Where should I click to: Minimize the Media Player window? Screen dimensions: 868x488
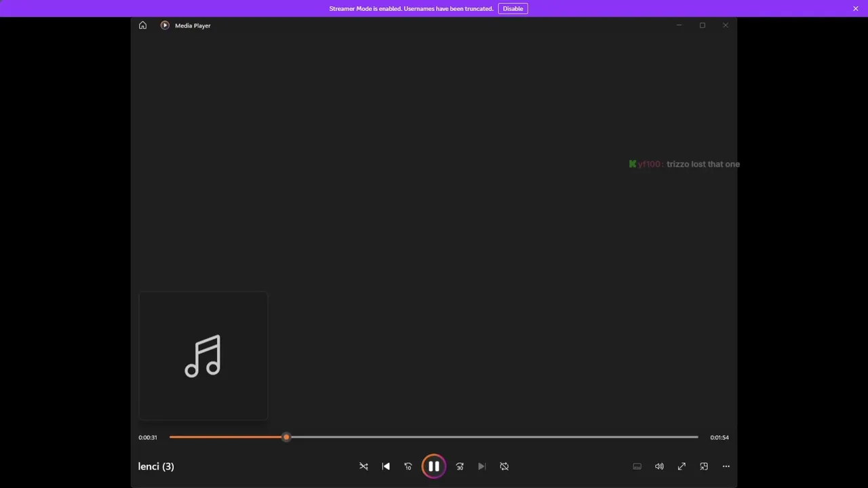(679, 25)
